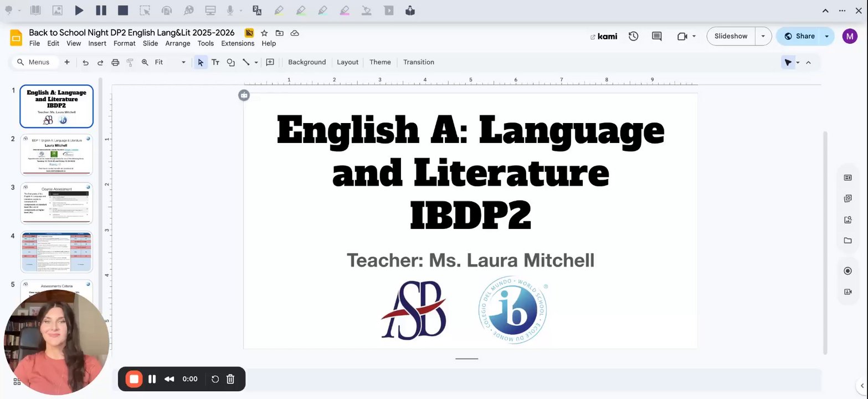Click the print icon in toolbar
The height and width of the screenshot is (399, 868).
[115, 63]
